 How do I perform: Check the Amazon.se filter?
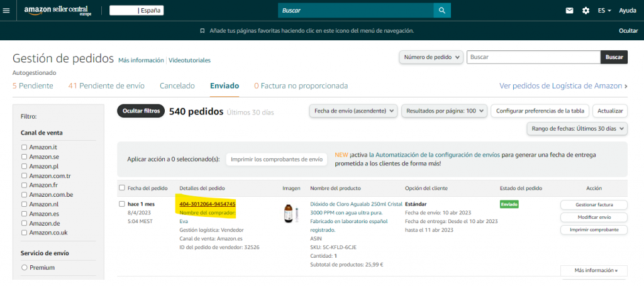click(x=25, y=157)
